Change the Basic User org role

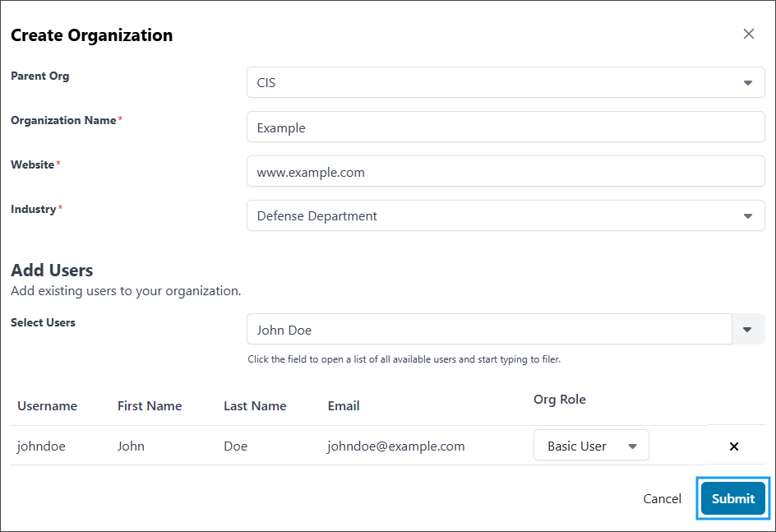[x=591, y=446]
